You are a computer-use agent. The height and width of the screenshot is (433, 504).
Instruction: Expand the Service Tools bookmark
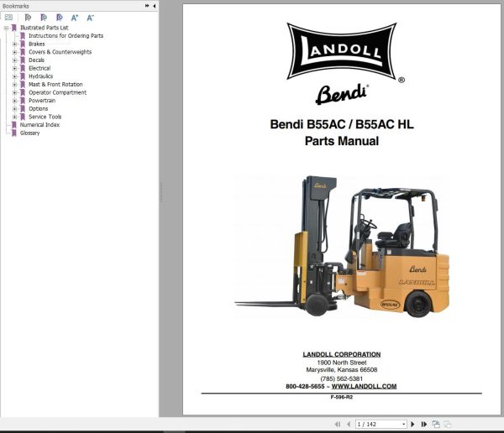tap(14, 117)
